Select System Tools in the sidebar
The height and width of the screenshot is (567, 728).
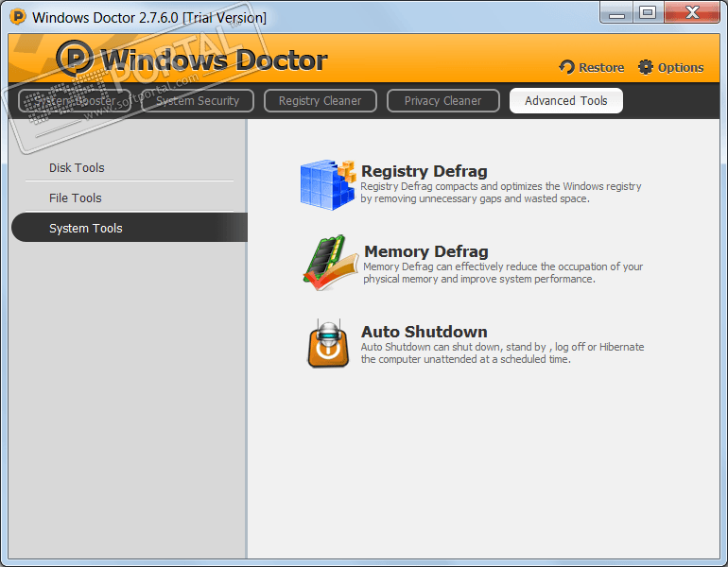[130, 228]
